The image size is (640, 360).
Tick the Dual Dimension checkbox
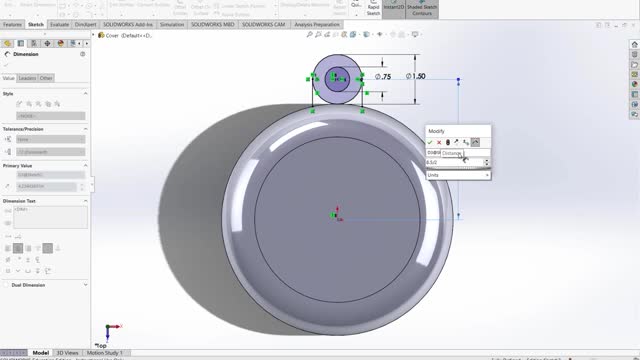pyautogui.click(x=6, y=285)
